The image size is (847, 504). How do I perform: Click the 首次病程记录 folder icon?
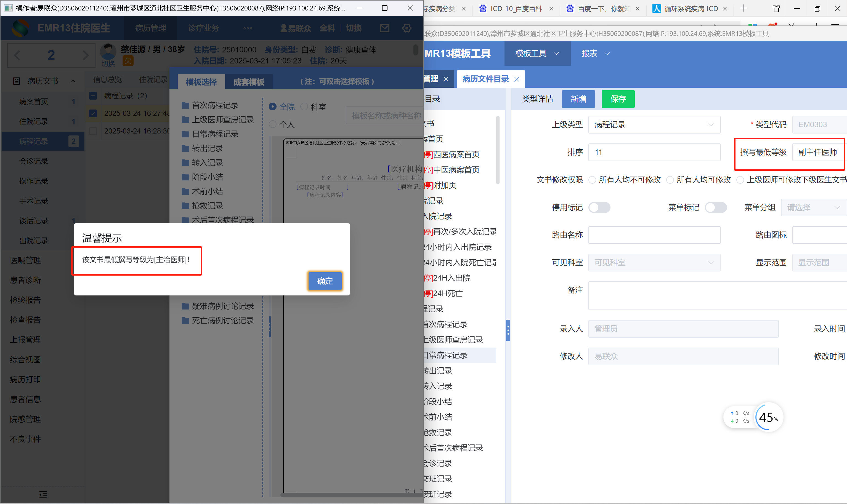[x=185, y=105]
